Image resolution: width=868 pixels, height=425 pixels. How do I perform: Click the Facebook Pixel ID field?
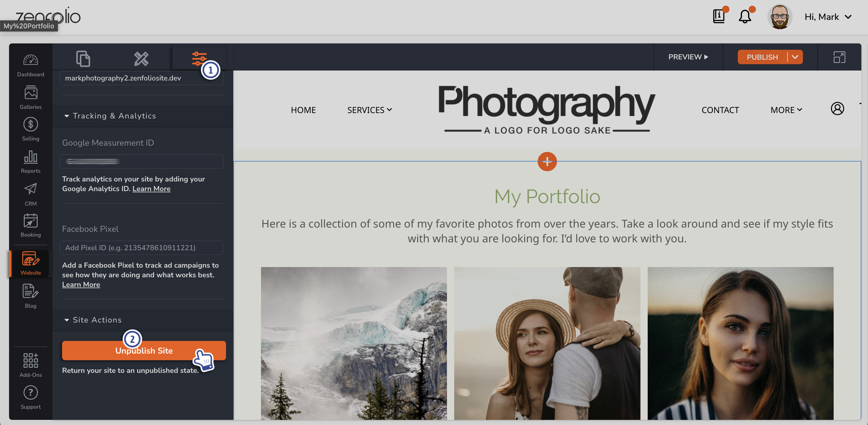coord(142,248)
